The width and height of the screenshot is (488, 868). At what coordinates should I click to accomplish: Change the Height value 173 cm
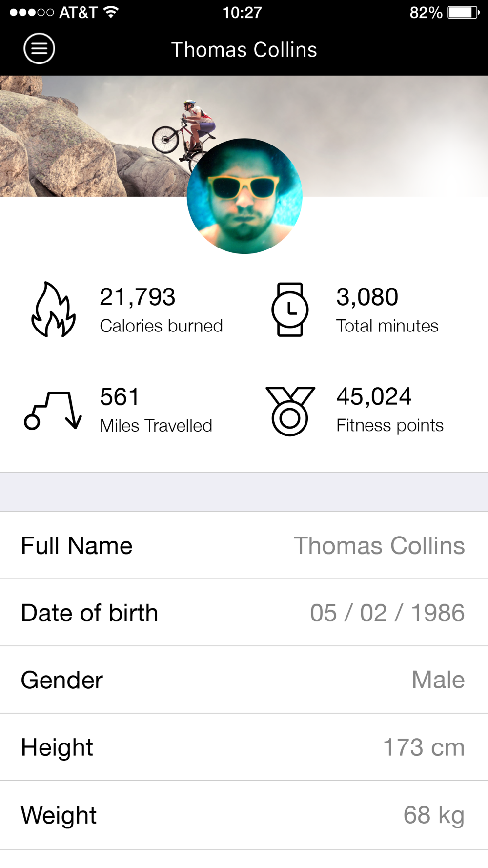(x=423, y=747)
